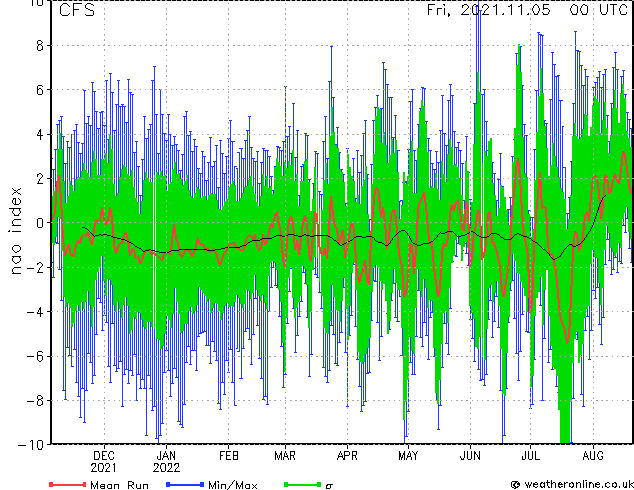Click the JAN 2022 axis label
The image size is (634, 490).
(166, 462)
